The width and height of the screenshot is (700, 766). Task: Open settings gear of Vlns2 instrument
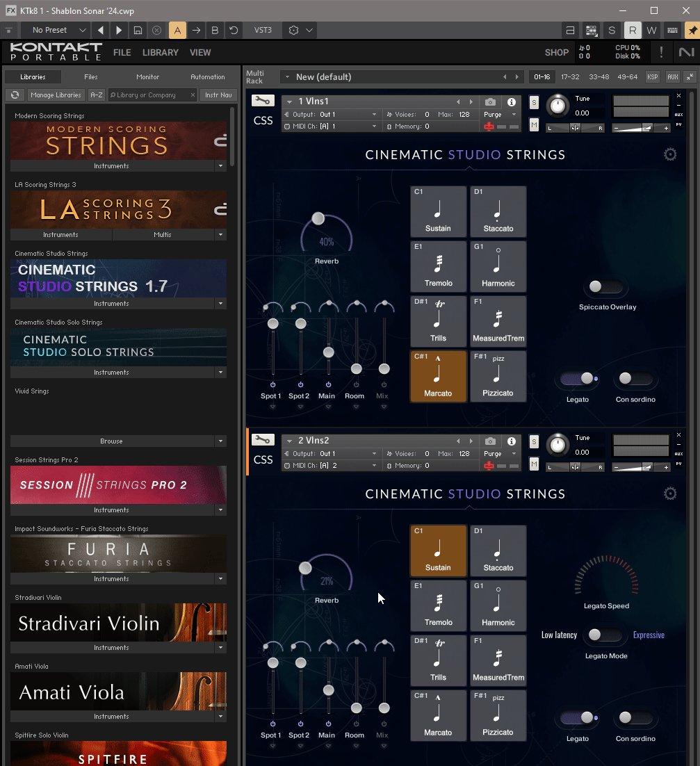(x=670, y=494)
